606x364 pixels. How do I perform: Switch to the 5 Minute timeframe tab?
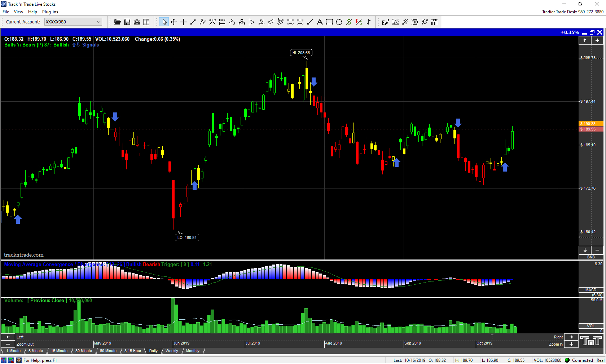click(x=35, y=351)
